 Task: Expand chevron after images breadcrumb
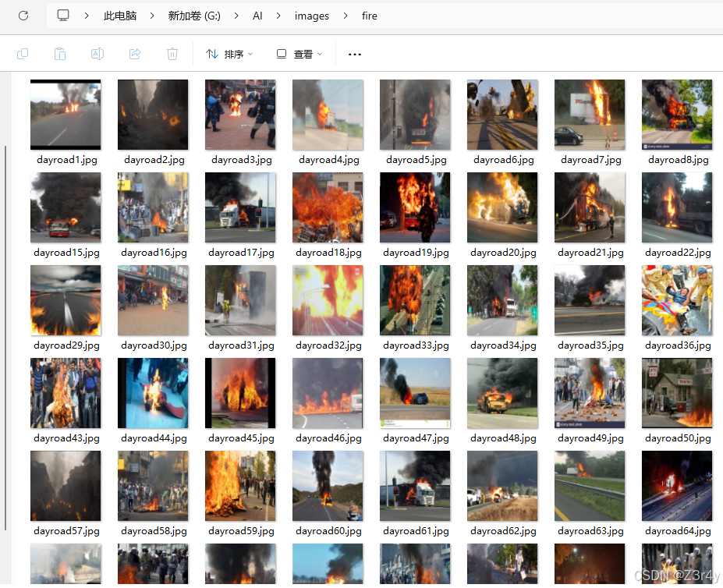point(346,16)
